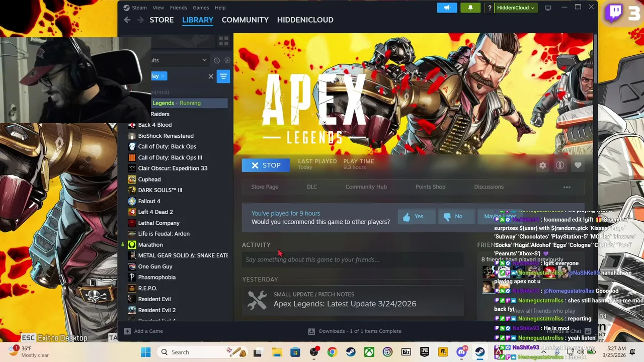Screen dimensions: 644x362
Task: Open Xbox app from taskbar
Action: [369, 352]
